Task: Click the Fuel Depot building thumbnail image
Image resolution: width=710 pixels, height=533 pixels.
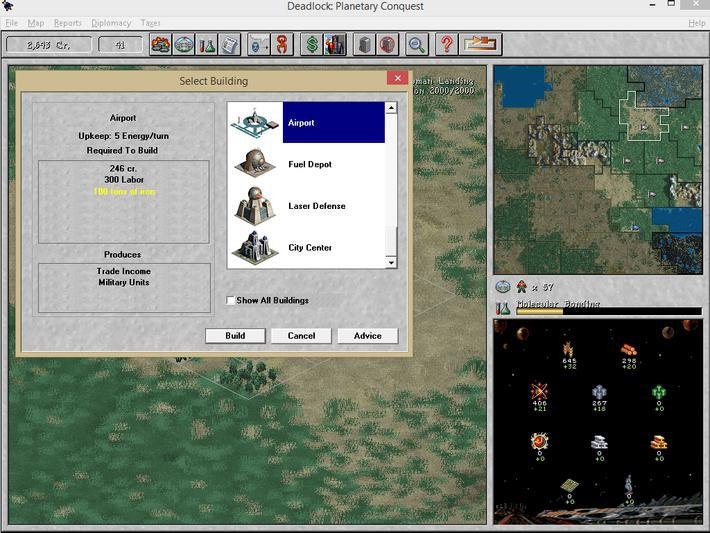Action: pyautogui.click(x=255, y=163)
